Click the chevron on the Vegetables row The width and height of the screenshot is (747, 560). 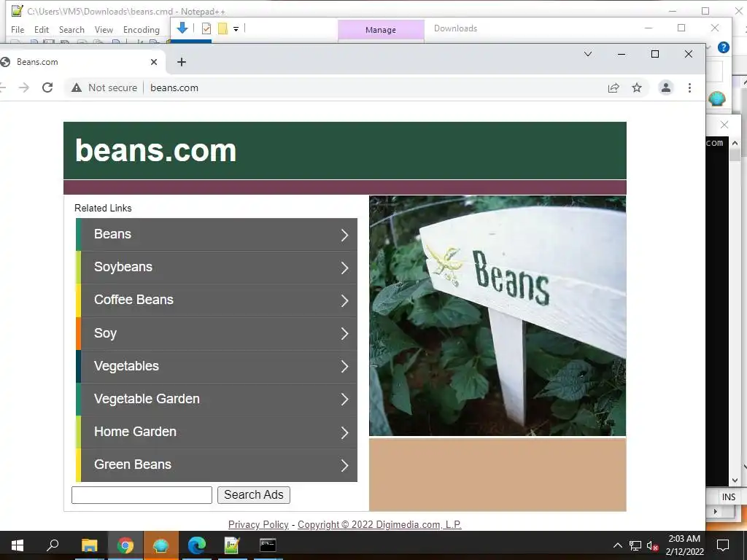click(x=344, y=367)
